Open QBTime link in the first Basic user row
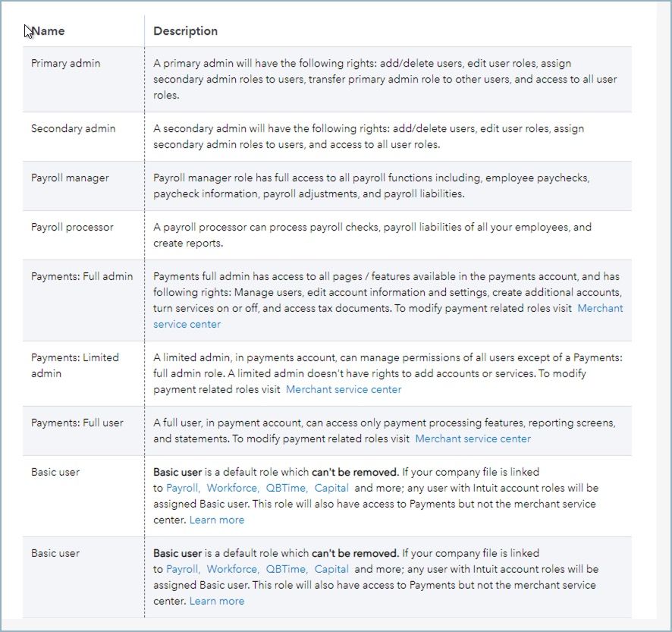 pyautogui.click(x=286, y=488)
